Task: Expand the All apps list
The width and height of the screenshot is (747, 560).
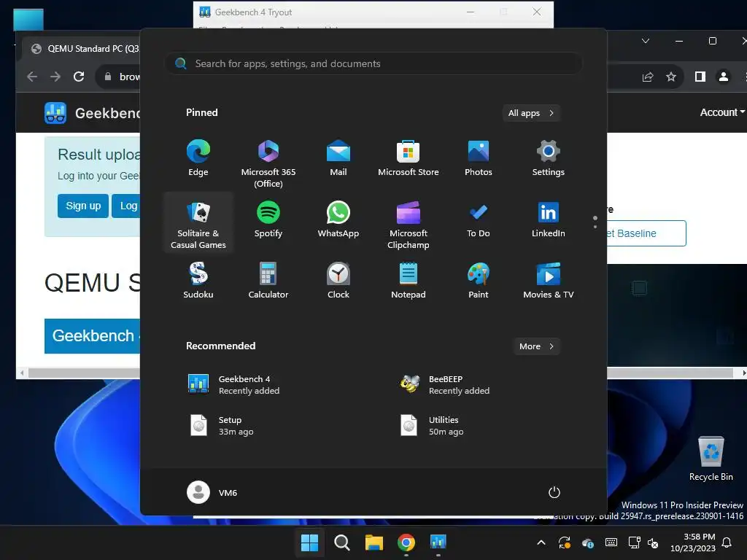Action: pos(531,113)
